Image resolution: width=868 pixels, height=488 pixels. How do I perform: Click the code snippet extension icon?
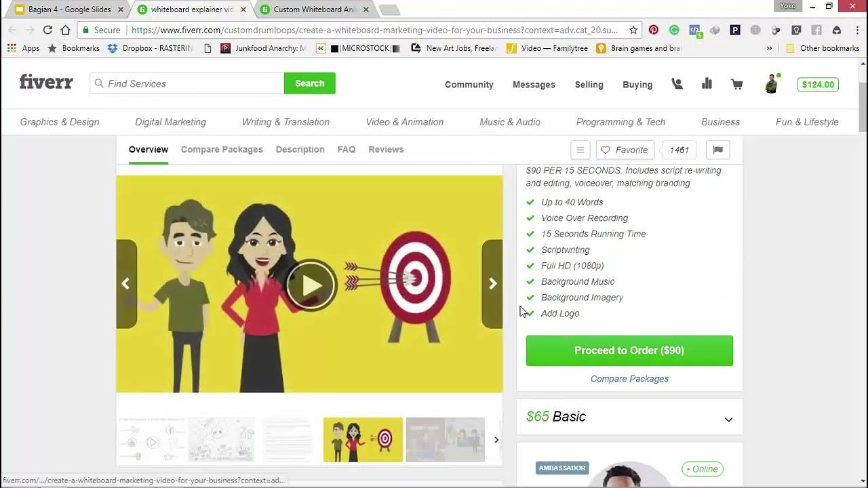coord(694,30)
